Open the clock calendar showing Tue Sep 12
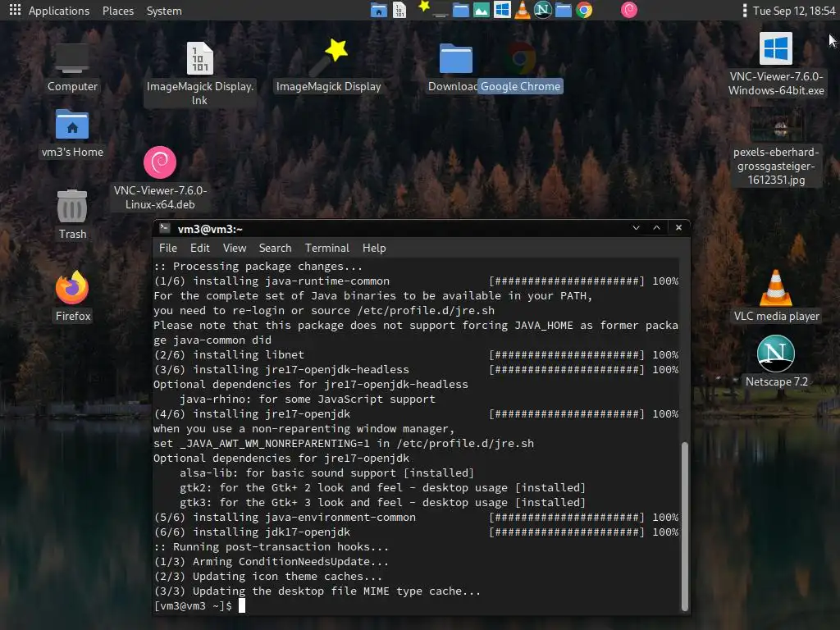840x630 pixels. (x=793, y=11)
